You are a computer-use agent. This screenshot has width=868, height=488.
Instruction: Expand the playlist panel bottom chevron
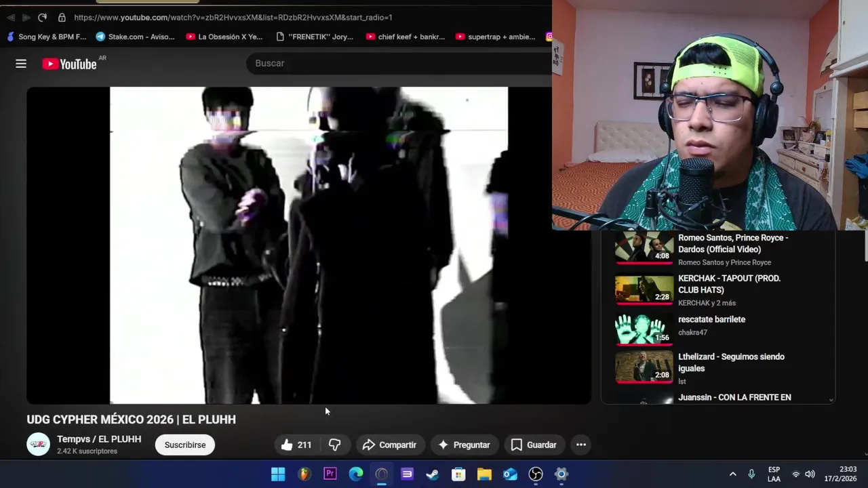[831, 400]
